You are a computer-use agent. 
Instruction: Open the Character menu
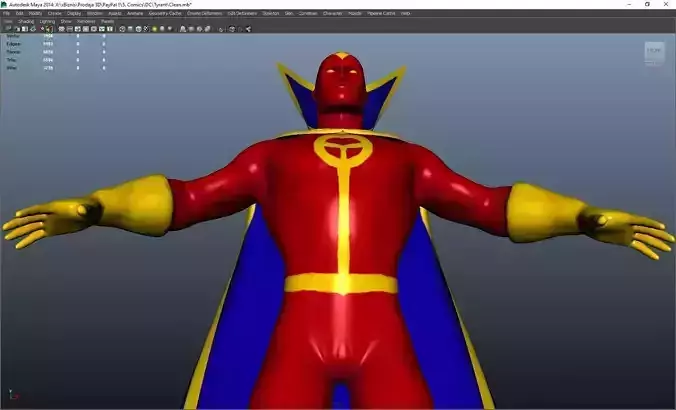pyautogui.click(x=332, y=13)
